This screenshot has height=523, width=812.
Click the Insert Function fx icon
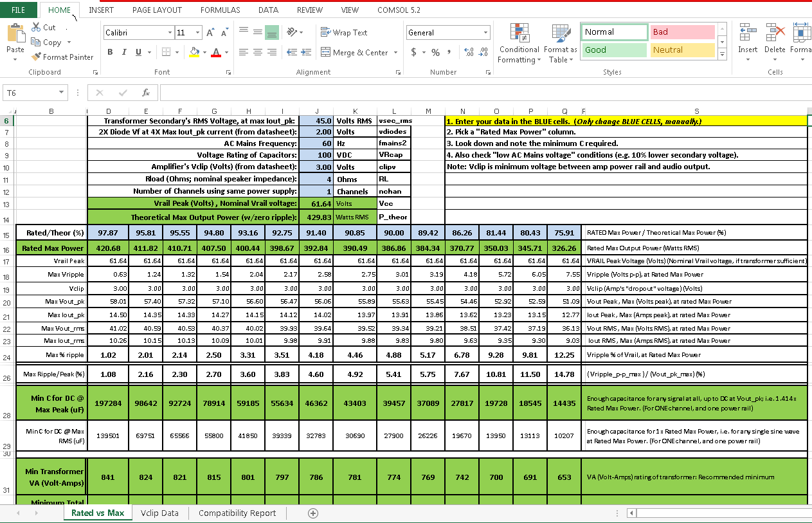point(146,93)
